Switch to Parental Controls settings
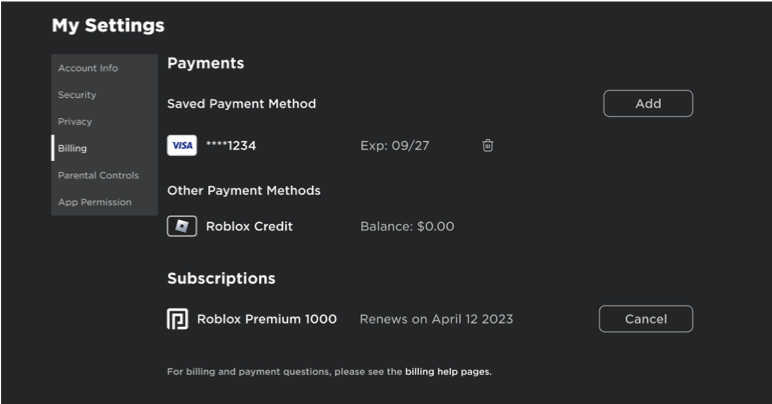 pyautogui.click(x=98, y=175)
